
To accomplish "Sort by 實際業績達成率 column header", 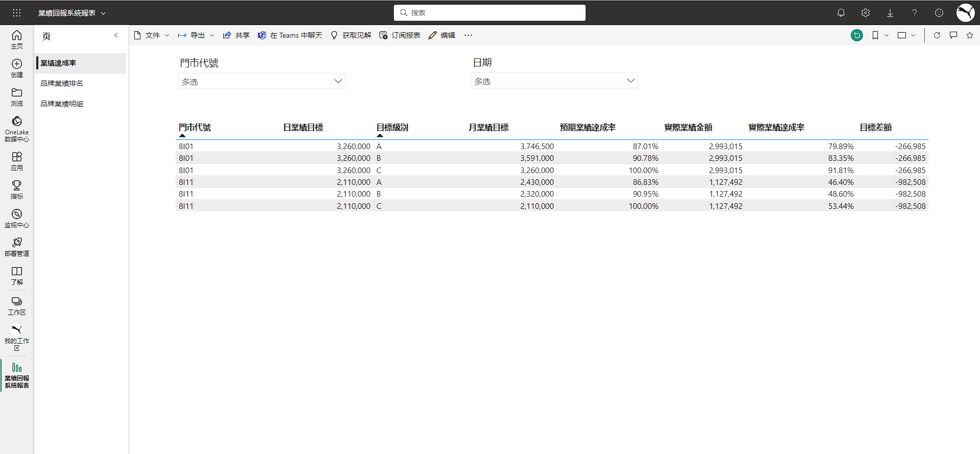I will point(776,128).
